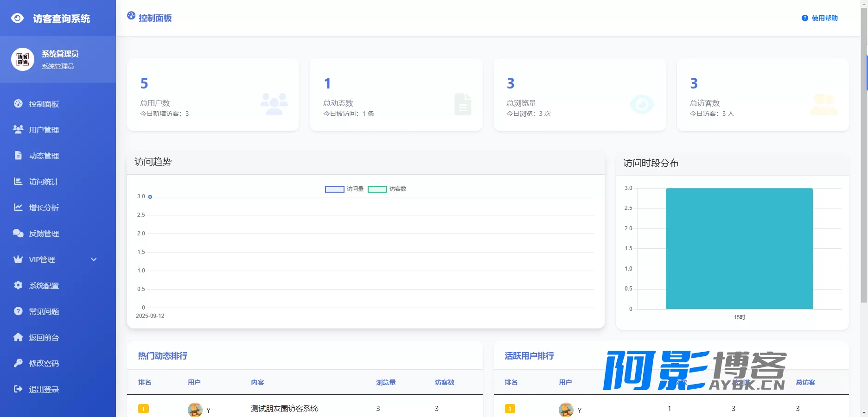Select the 访问统计 chart icon
Image resolution: width=868 pixels, height=417 pixels.
point(18,181)
